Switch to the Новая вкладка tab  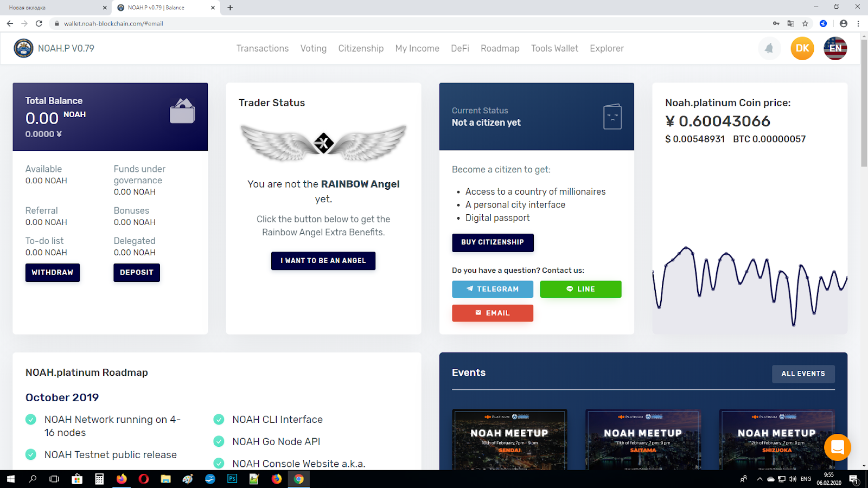pyautogui.click(x=55, y=8)
